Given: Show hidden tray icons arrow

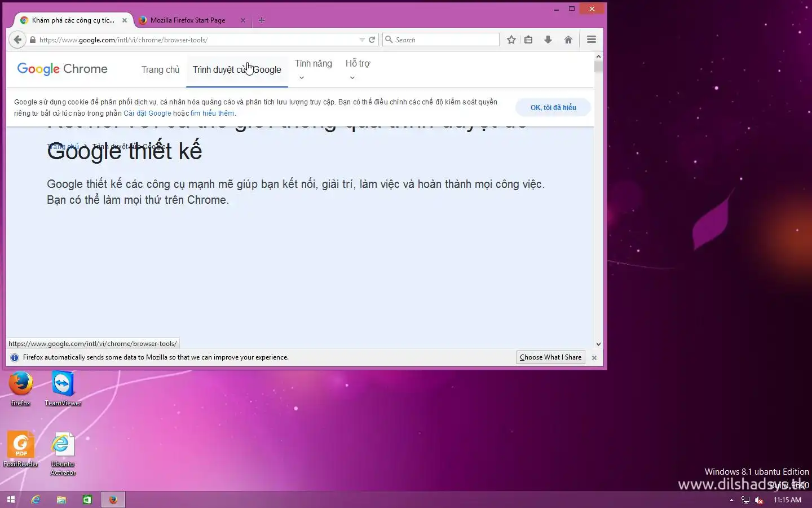Looking at the screenshot, I should click(731, 500).
